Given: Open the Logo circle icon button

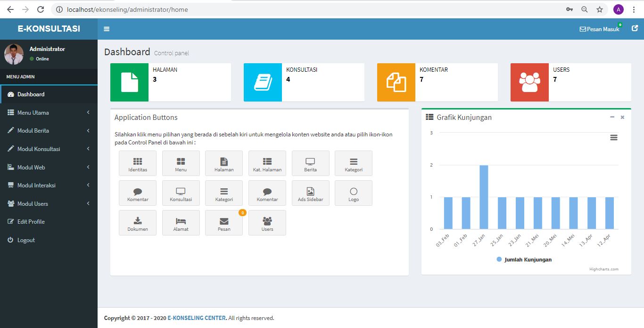Looking at the screenshot, I should pos(354,193).
